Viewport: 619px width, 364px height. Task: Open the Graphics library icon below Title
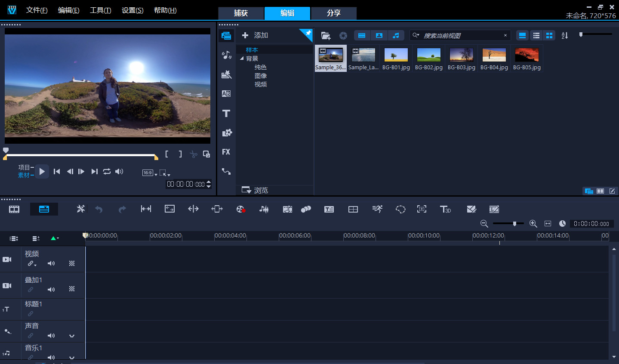pos(227,133)
